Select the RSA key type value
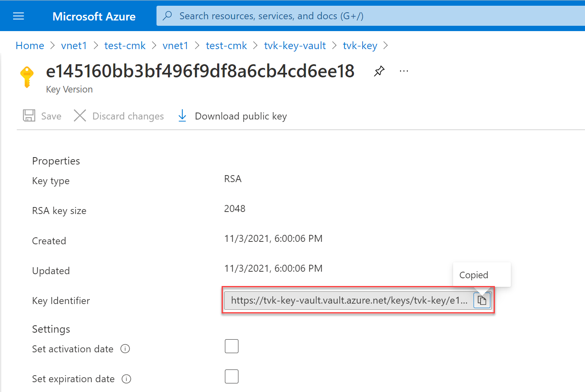This screenshot has height=392, width=585. [233, 179]
